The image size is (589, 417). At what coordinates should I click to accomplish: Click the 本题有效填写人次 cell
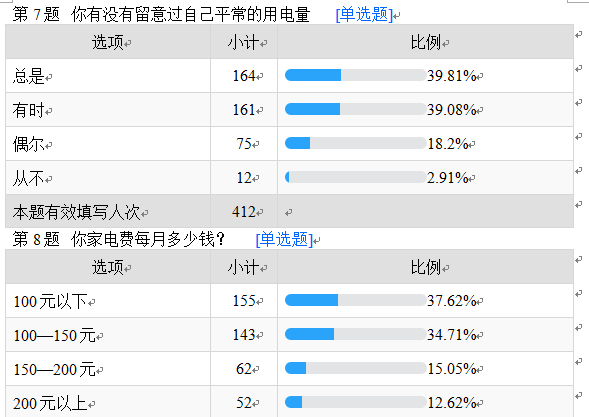tap(108, 212)
